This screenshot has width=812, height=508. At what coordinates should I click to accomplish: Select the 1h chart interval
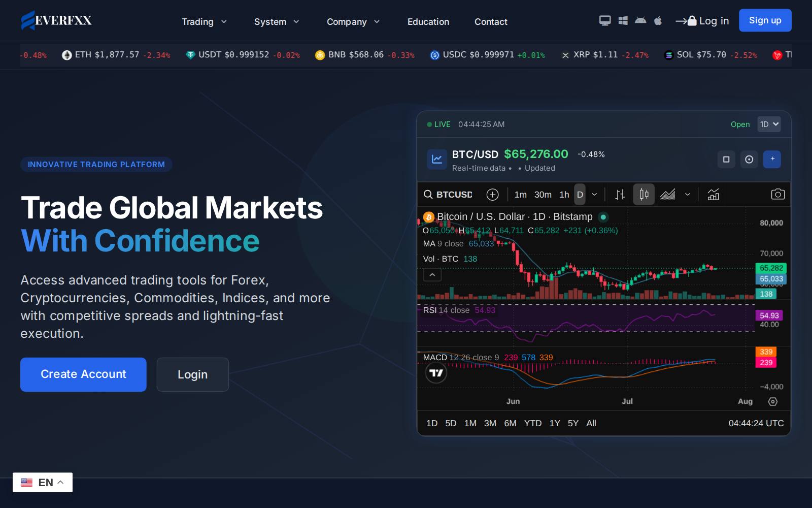(x=564, y=195)
